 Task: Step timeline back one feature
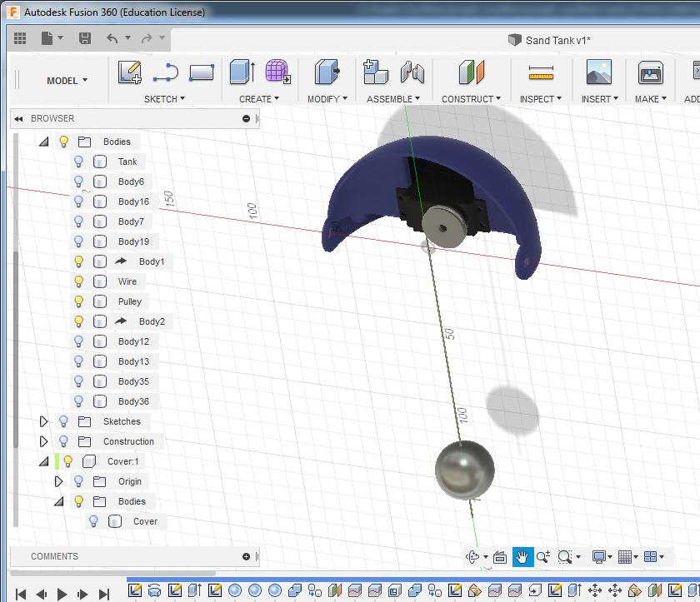point(42,594)
